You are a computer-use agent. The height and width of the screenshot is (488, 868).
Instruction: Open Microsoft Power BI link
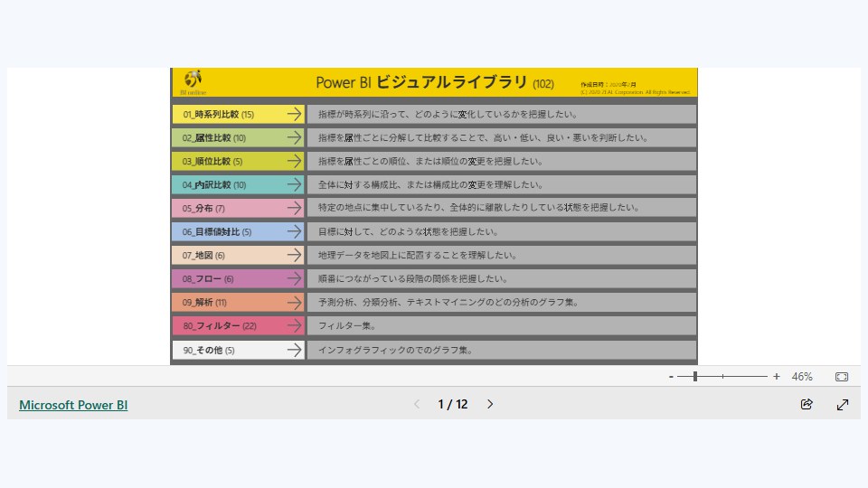[73, 405]
